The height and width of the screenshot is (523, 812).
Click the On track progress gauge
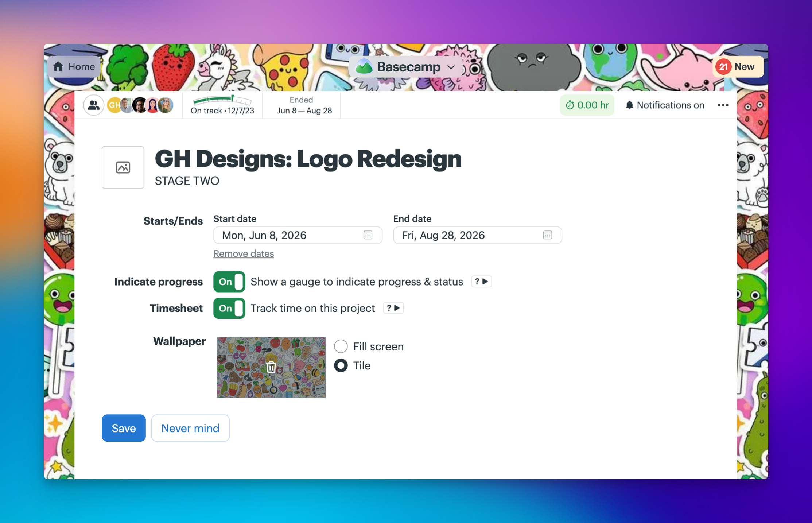pyautogui.click(x=222, y=105)
